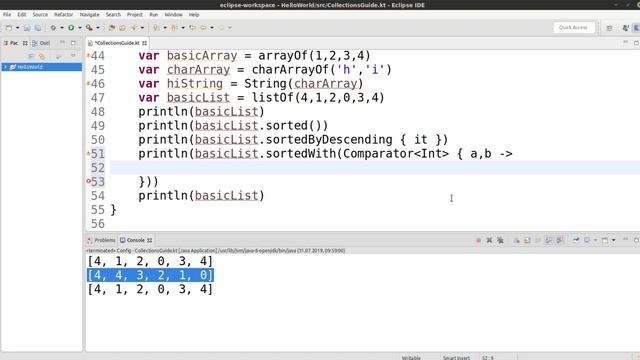The image size is (640, 360).
Task: Open the Refactor menu
Action: 64,15
